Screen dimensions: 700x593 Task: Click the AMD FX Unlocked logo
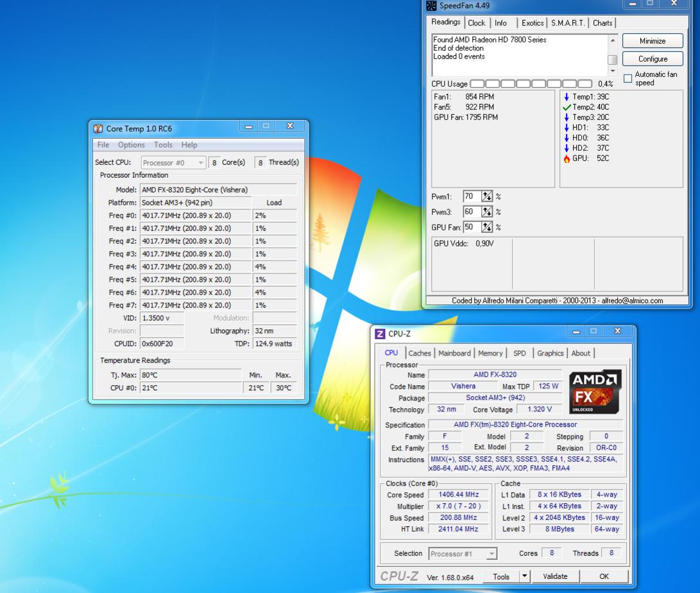(x=595, y=391)
